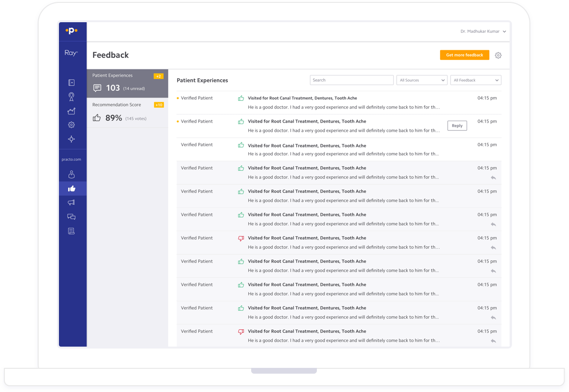Open the calendar/appointments icon in sidebar
This screenshot has width=569, height=392.
coord(71,83)
